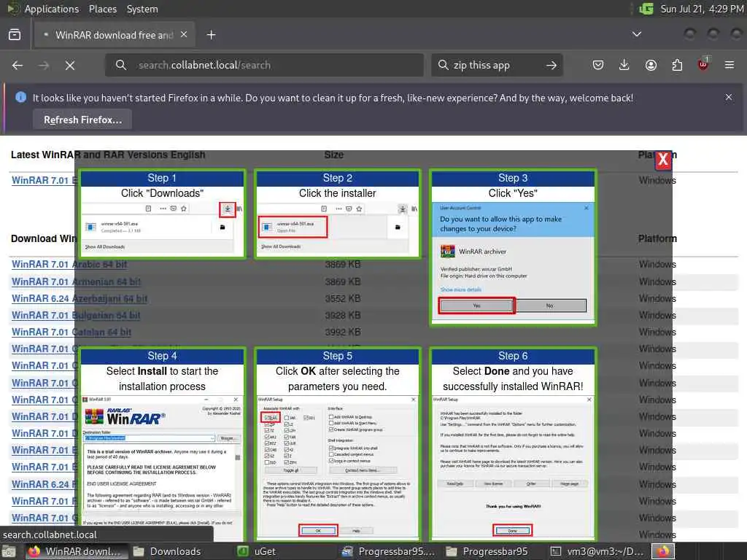Screen dimensions: 747x560
Task: Open the Firefox downloads panel icon
Action: coord(624,65)
